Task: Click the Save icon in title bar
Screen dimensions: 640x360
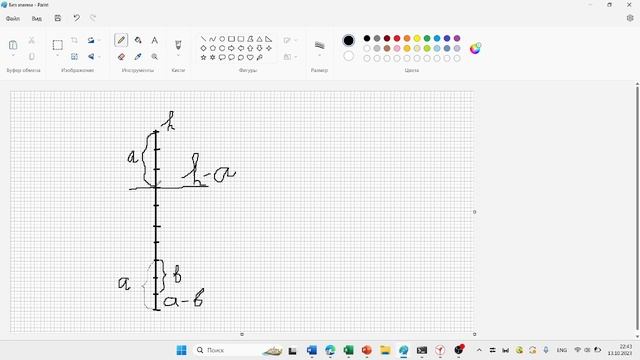Action: coord(58,18)
